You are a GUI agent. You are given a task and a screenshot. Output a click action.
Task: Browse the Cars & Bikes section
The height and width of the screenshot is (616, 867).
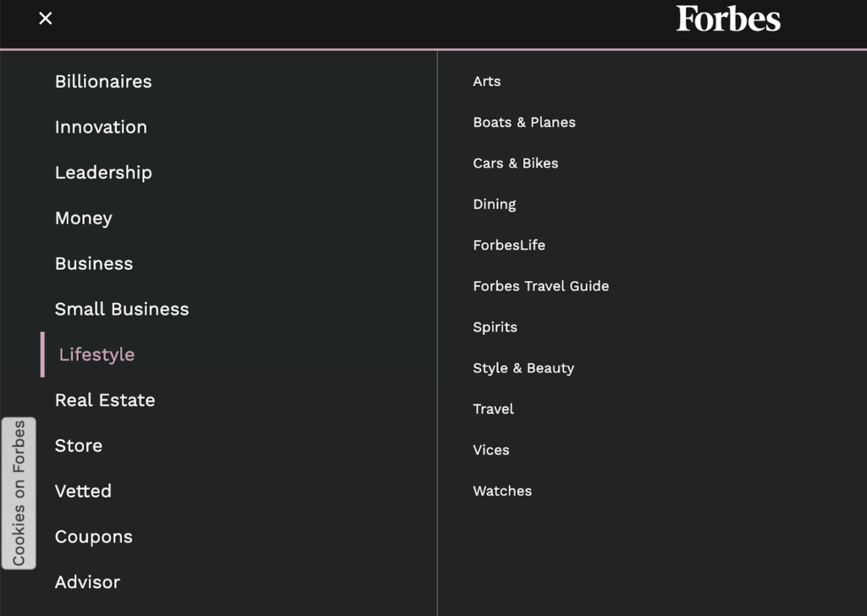click(516, 163)
